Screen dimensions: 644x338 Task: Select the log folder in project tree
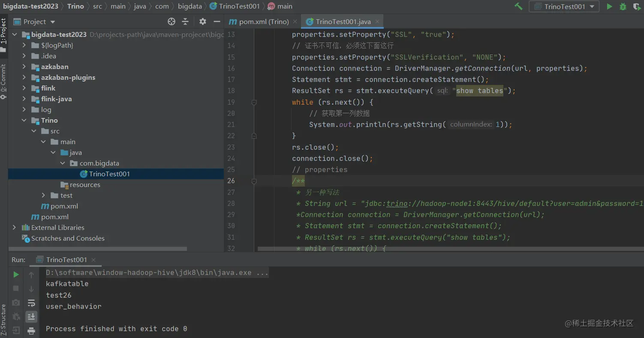46,109
